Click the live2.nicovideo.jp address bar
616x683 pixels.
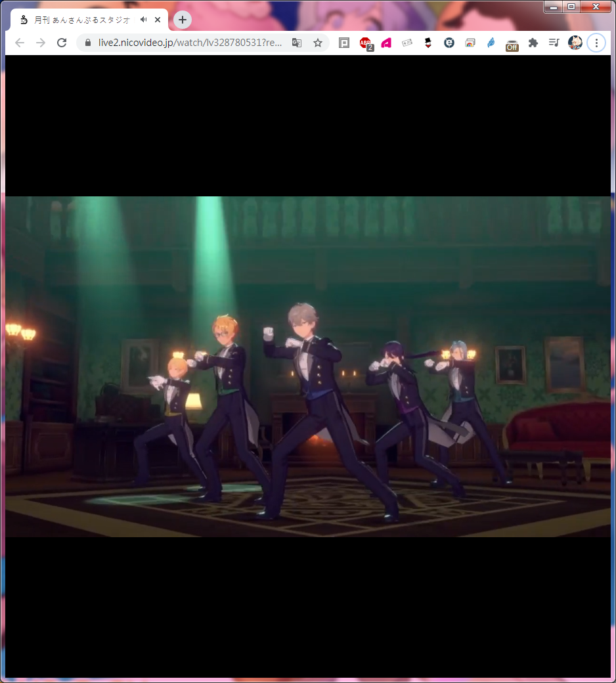(x=190, y=43)
